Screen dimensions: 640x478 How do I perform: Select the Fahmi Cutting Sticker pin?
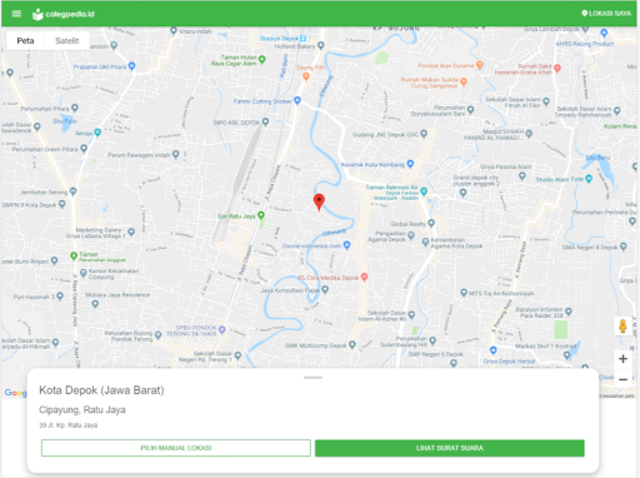click(298, 100)
